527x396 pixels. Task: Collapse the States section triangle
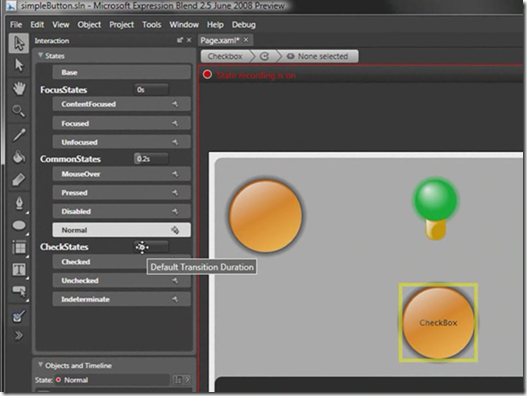click(40, 55)
